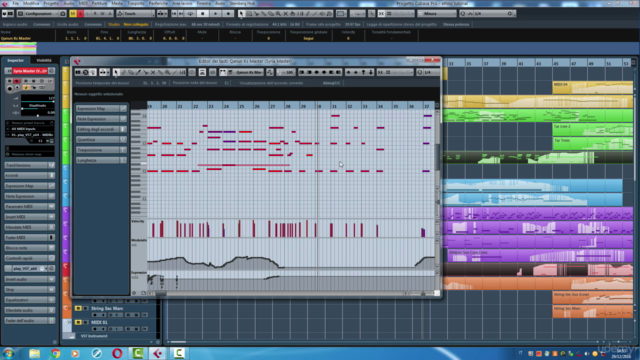Select the String Sec Marc orange clip

pos(593,311)
